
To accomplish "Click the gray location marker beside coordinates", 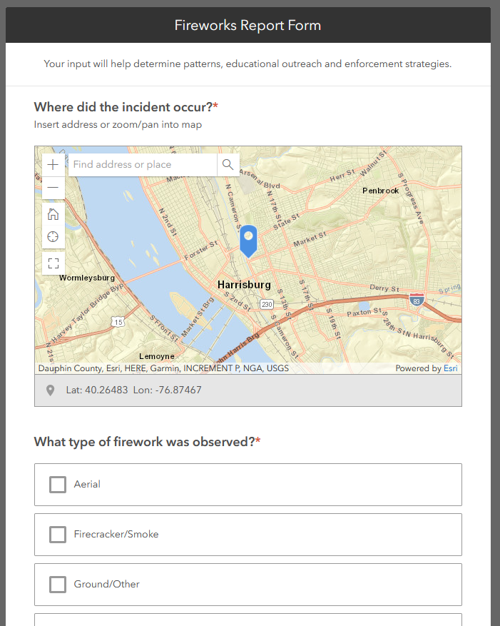I will (x=50, y=390).
